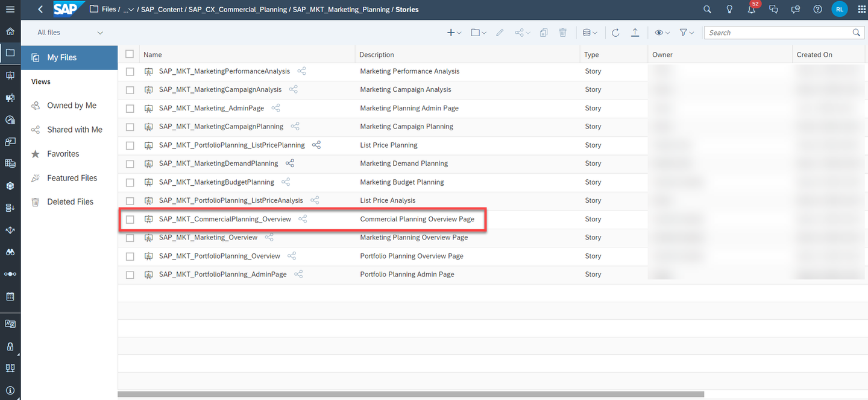
Task: Open the product switch grid icon
Action: click(861, 9)
